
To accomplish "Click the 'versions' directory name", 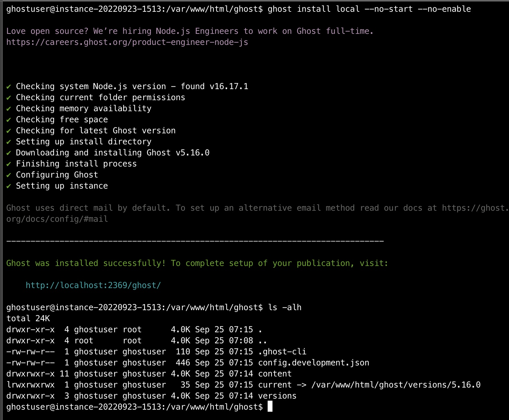I will pos(277,396).
